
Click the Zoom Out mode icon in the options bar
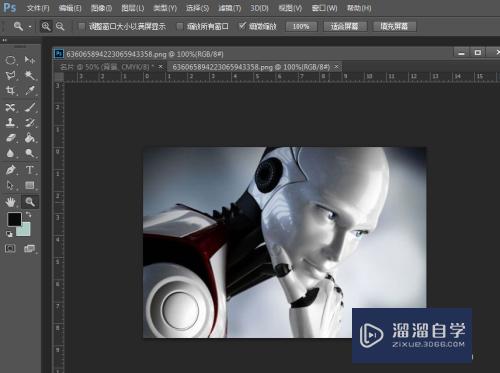(60, 26)
